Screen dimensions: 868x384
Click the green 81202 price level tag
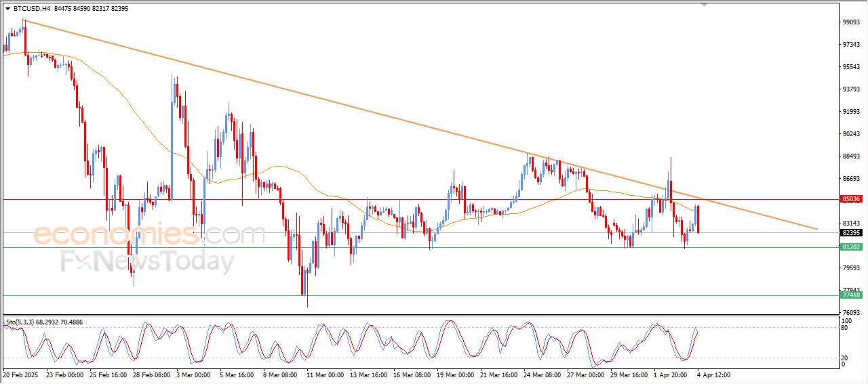click(x=851, y=247)
